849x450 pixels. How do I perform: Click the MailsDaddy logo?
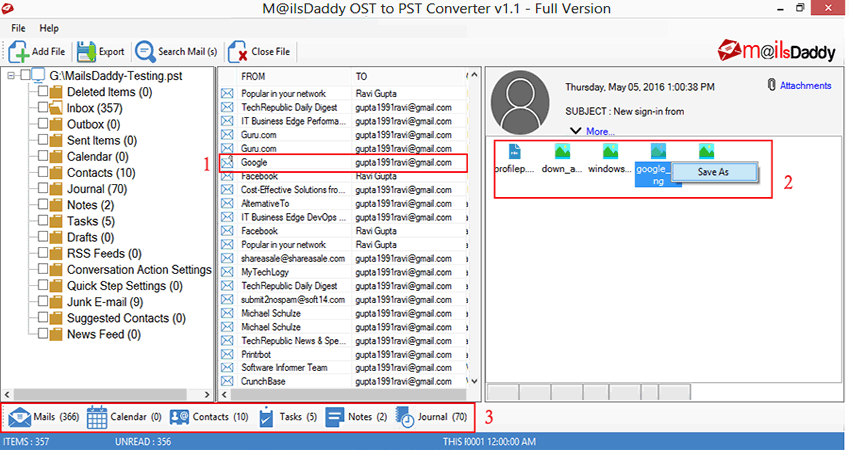click(776, 50)
